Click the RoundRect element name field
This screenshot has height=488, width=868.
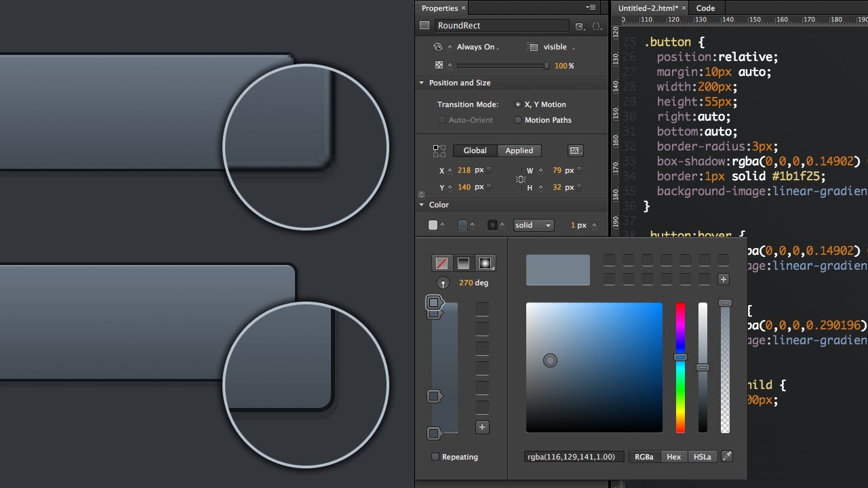[502, 26]
